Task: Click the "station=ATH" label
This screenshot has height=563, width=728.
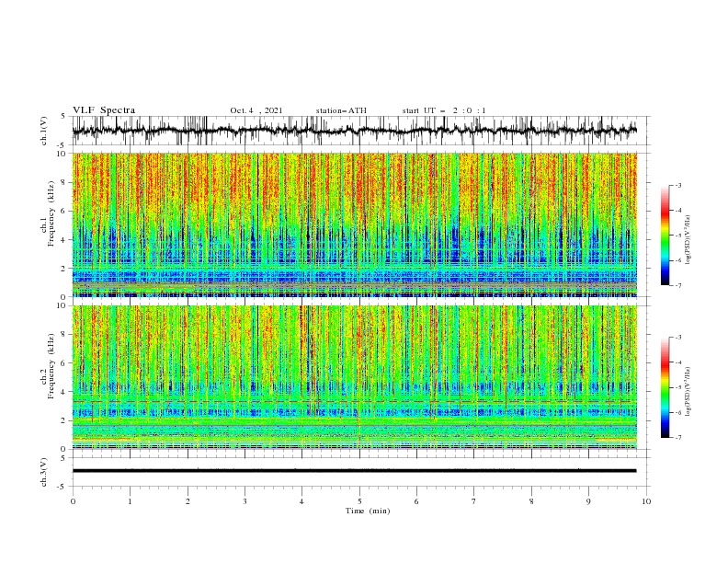Action: (341, 110)
